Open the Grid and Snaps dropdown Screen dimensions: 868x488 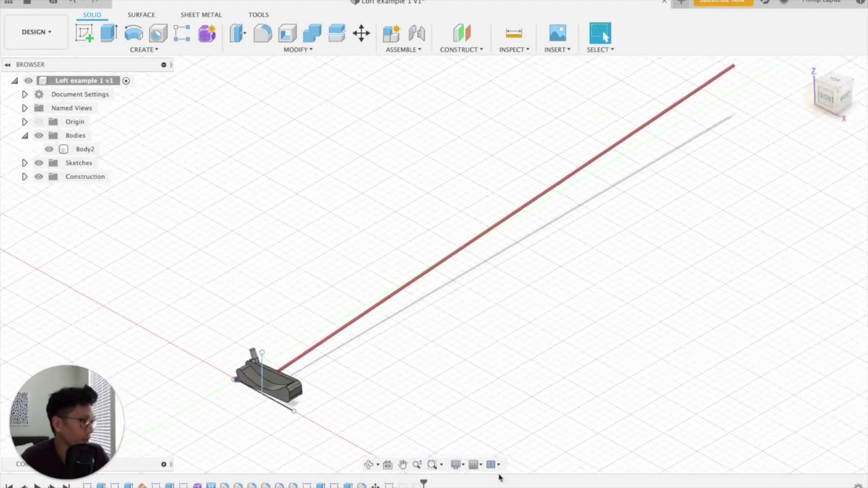(x=475, y=464)
